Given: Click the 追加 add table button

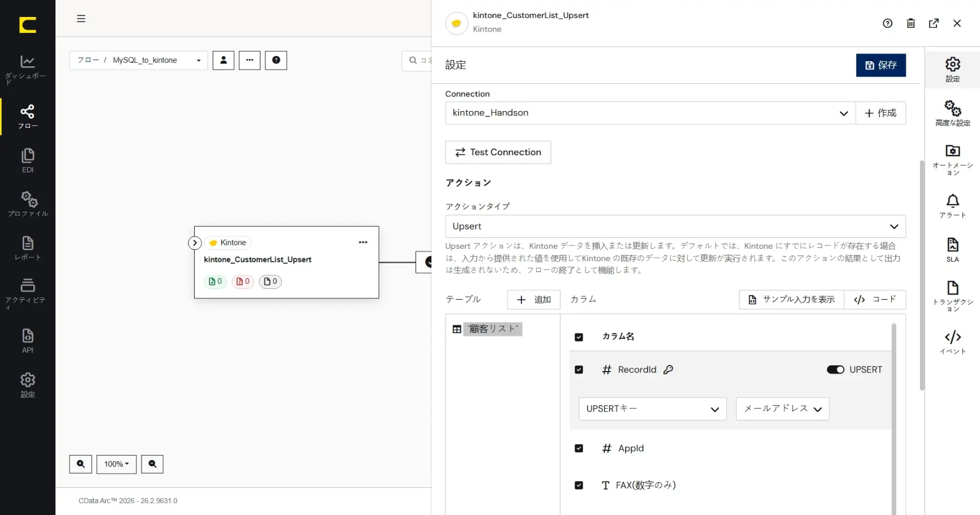Looking at the screenshot, I should click(534, 300).
